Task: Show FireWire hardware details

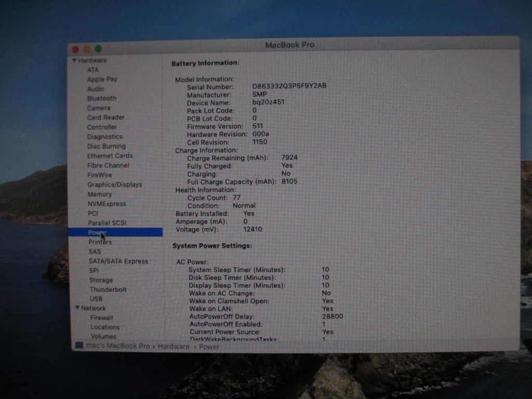Action: (x=100, y=175)
